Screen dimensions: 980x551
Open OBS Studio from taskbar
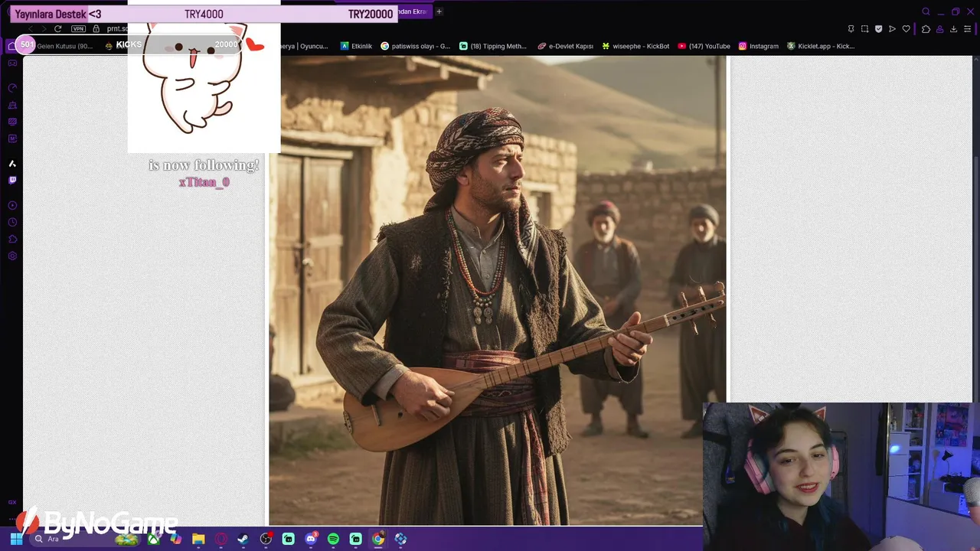[266, 539]
